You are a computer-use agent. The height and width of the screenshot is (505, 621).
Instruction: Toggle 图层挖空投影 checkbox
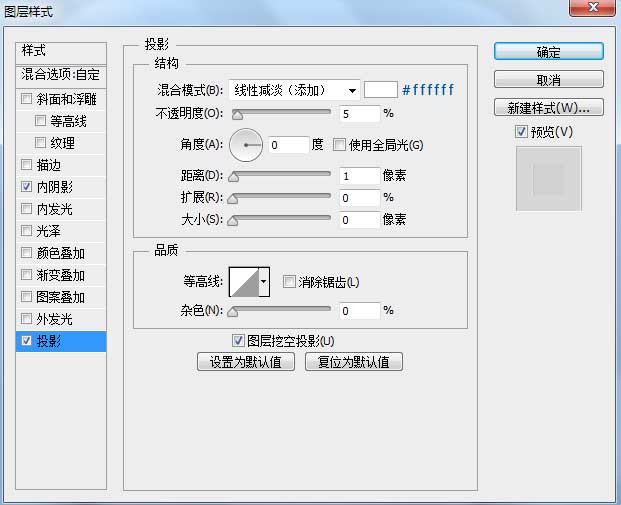238,341
